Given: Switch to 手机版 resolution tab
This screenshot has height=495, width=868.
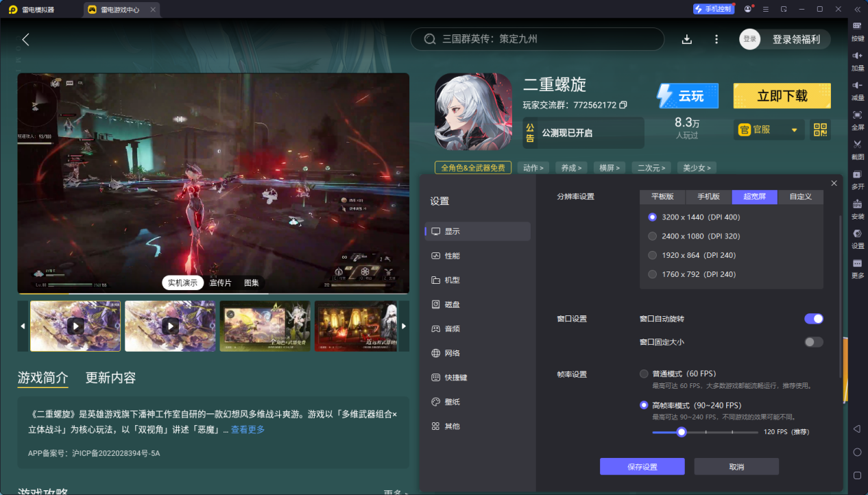Looking at the screenshot, I should point(709,197).
